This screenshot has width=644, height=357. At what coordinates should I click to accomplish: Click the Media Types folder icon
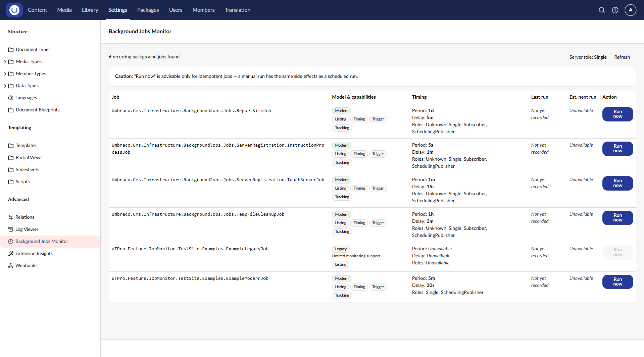(11, 62)
